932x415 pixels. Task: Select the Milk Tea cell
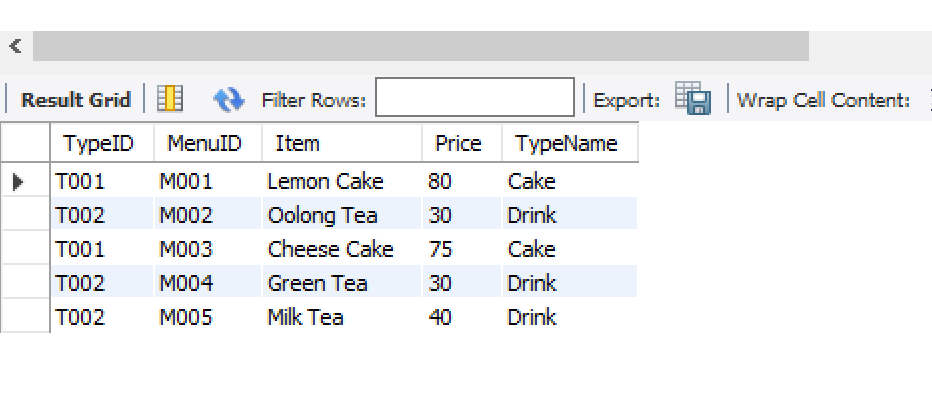pos(342,316)
